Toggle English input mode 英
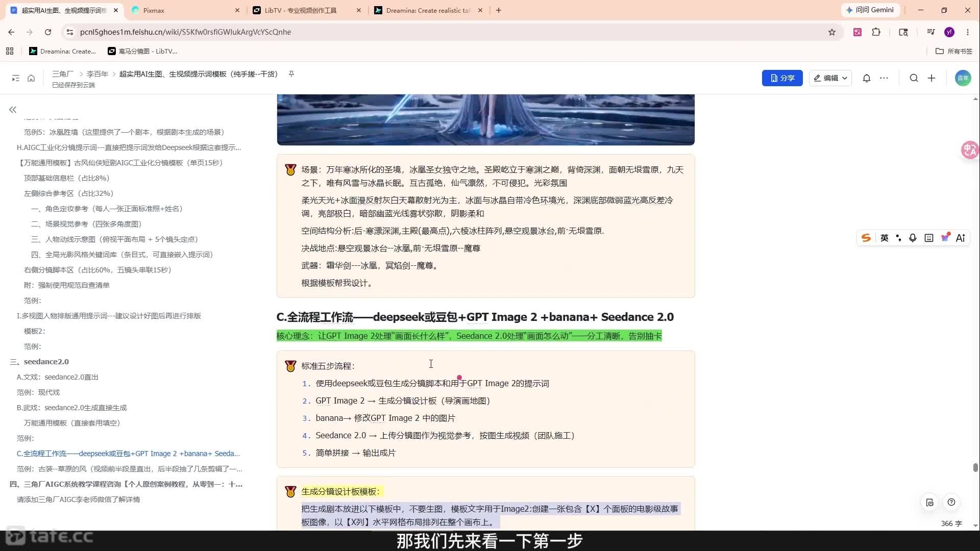Viewport: 980px width, 551px height. pos(885,238)
